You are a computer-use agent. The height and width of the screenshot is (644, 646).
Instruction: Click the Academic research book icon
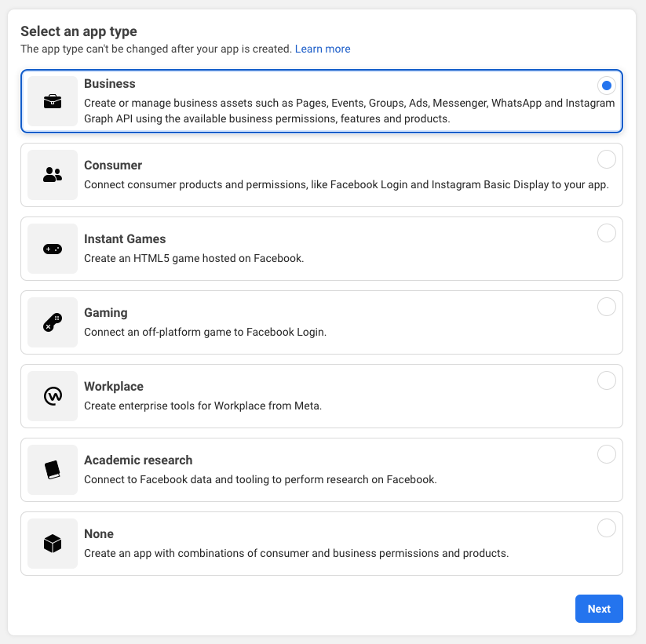pyautogui.click(x=52, y=470)
